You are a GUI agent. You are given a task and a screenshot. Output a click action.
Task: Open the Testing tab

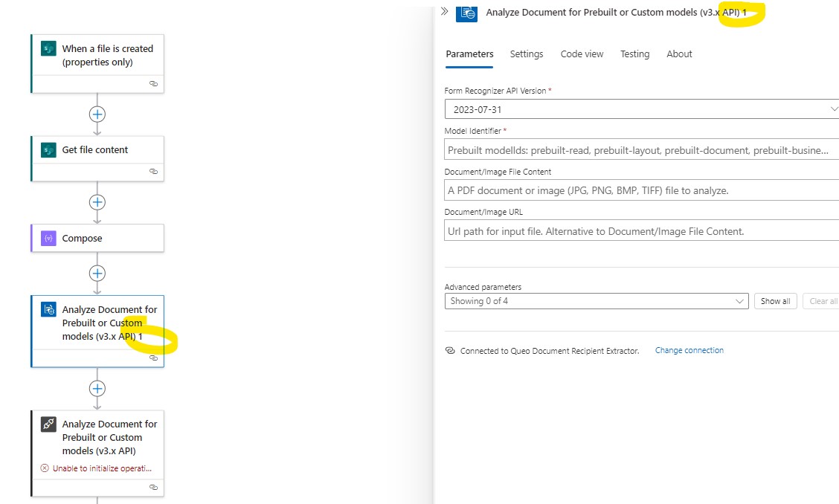coord(634,54)
